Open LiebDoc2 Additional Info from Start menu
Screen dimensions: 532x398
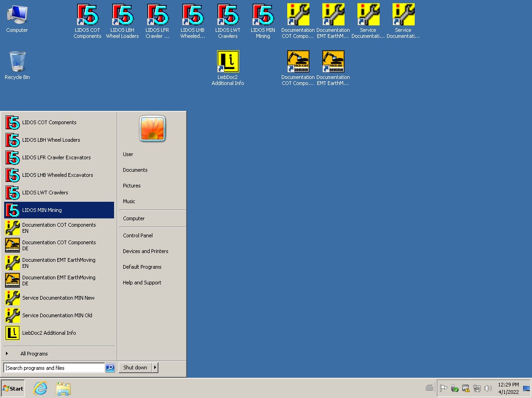pyautogui.click(x=59, y=333)
